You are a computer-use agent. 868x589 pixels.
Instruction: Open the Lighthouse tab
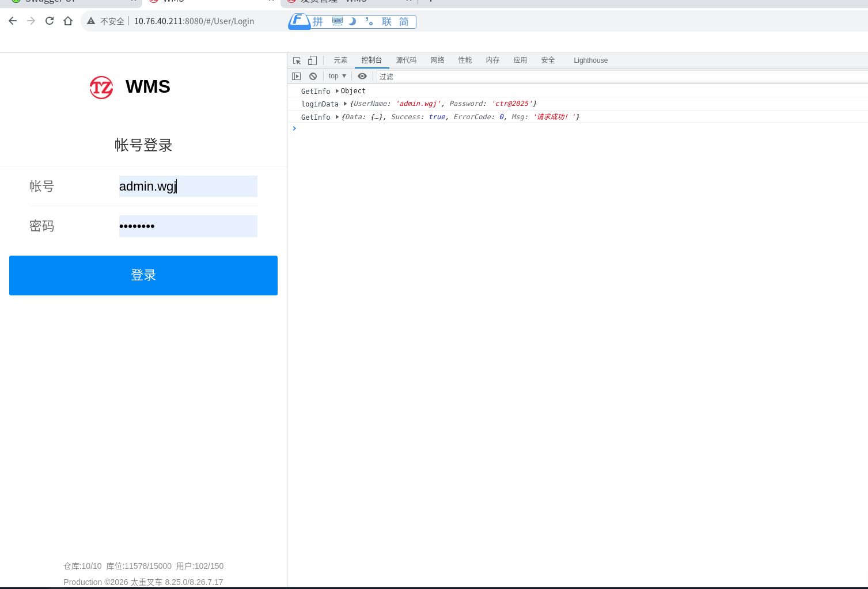click(x=590, y=60)
